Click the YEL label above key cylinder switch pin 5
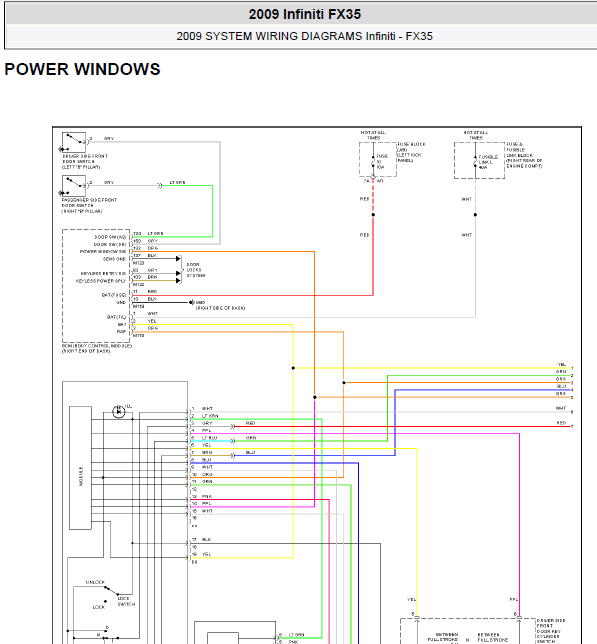This screenshot has height=644, width=597. point(411,600)
